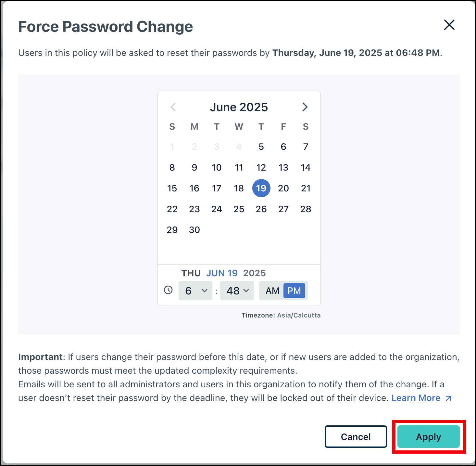Close the Force Password Change dialog
Screen dimensions: 476x466
click(x=449, y=25)
